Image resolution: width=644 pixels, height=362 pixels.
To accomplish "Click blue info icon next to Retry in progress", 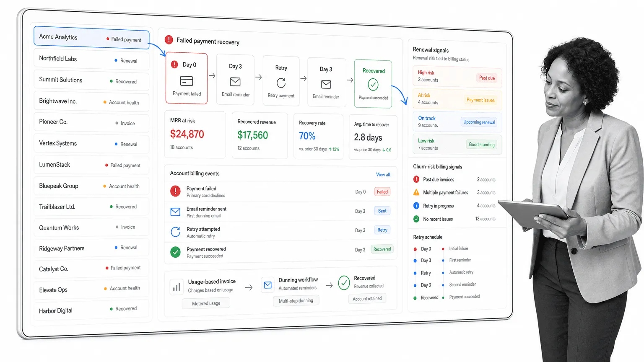I will [x=416, y=206].
